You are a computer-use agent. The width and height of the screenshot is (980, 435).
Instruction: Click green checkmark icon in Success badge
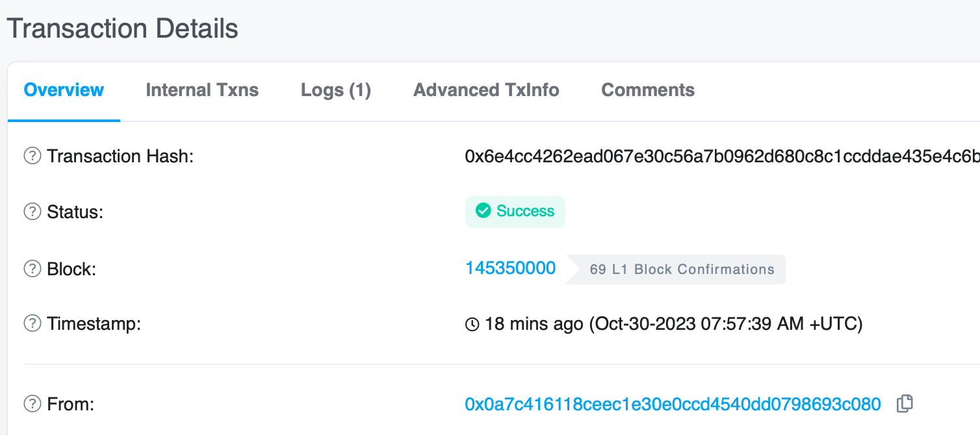point(483,211)
